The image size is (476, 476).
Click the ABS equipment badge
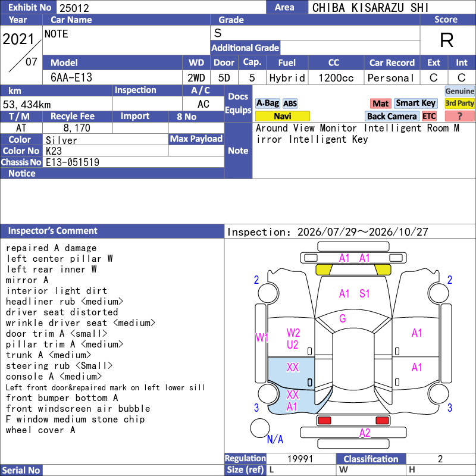pos(290,104)
